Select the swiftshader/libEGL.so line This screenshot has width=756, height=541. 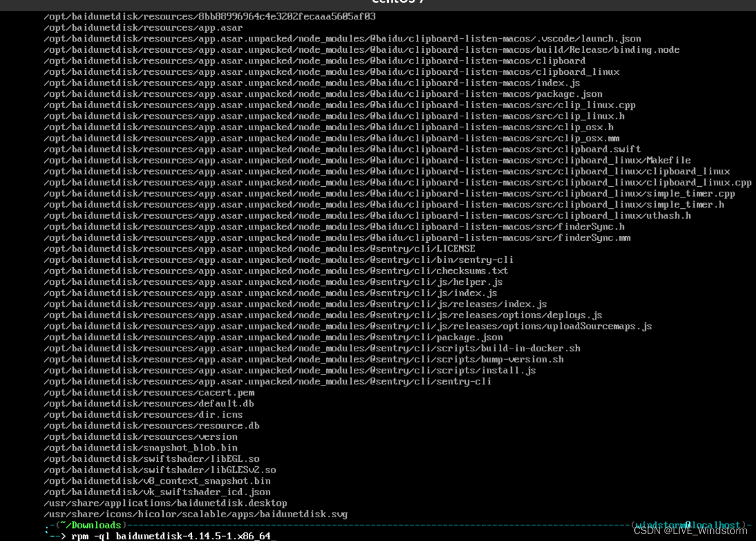[152, 459]
